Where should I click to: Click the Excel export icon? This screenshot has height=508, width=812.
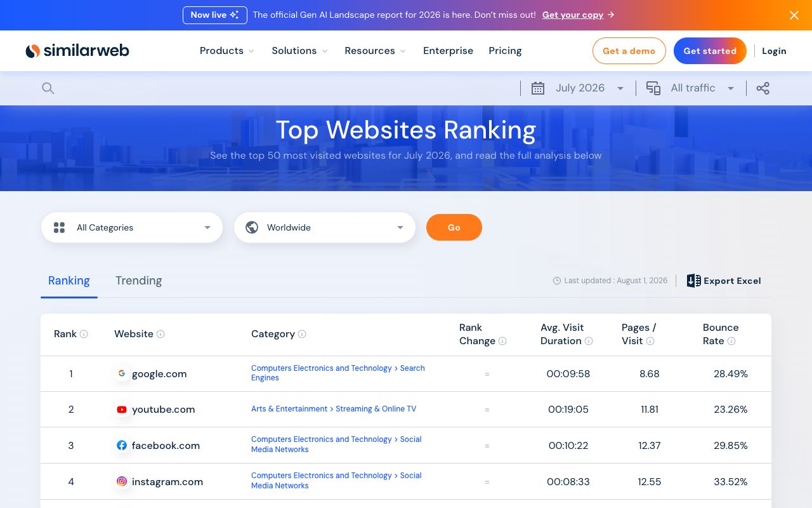click(x=694, y=281)
